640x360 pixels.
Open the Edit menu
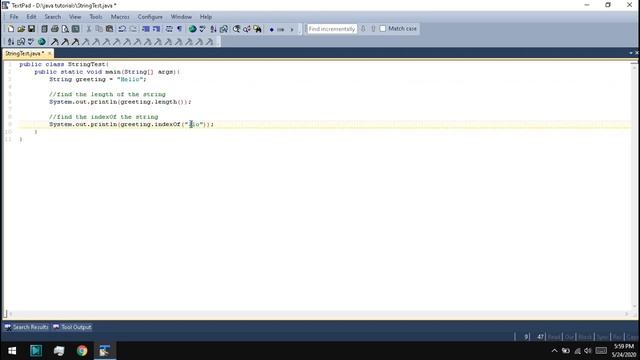pos(31,17)
